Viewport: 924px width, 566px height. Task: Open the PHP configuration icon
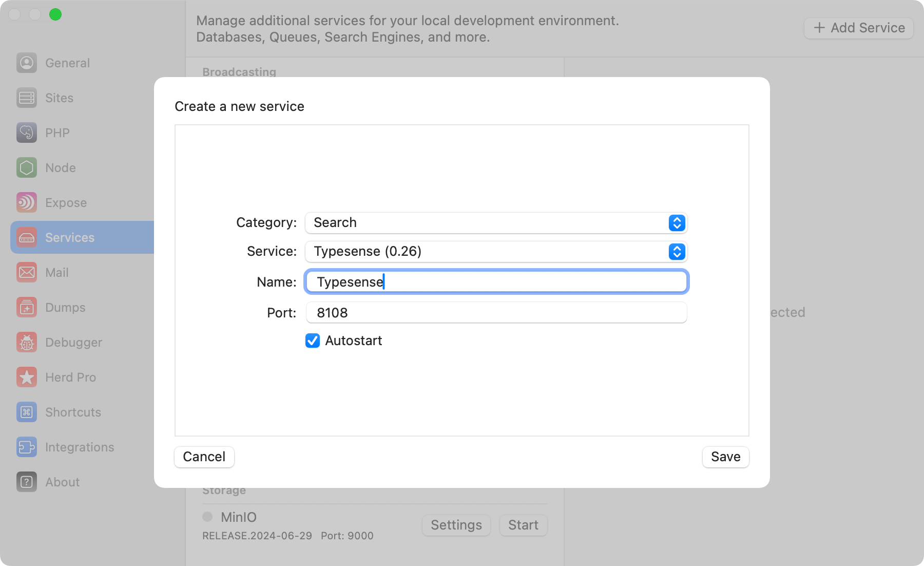(26, 133)
